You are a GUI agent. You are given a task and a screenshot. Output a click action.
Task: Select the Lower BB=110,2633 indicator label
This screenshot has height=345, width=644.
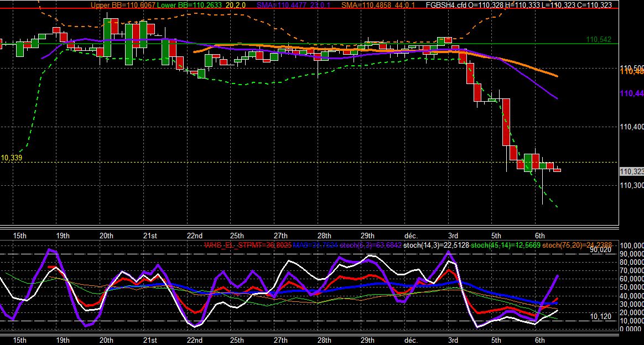click(x=189, y=6)
